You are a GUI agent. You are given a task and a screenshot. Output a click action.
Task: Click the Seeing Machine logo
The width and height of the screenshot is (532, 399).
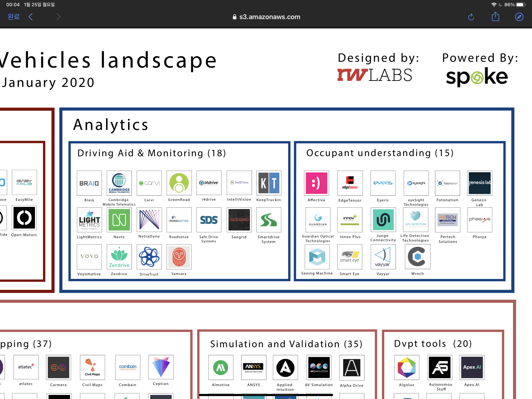(317, 257)
